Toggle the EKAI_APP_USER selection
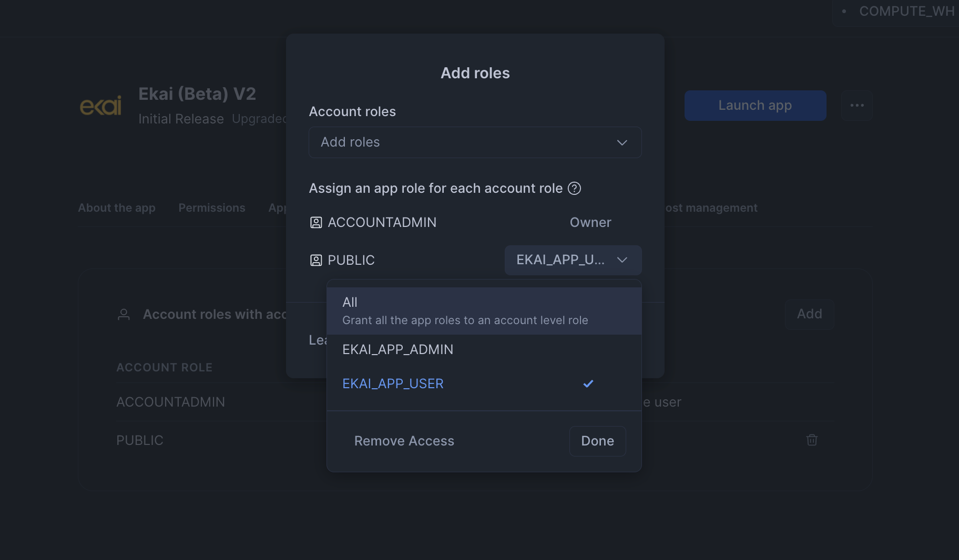The width and height of the screenshot is (959, 560). [484, 383]
